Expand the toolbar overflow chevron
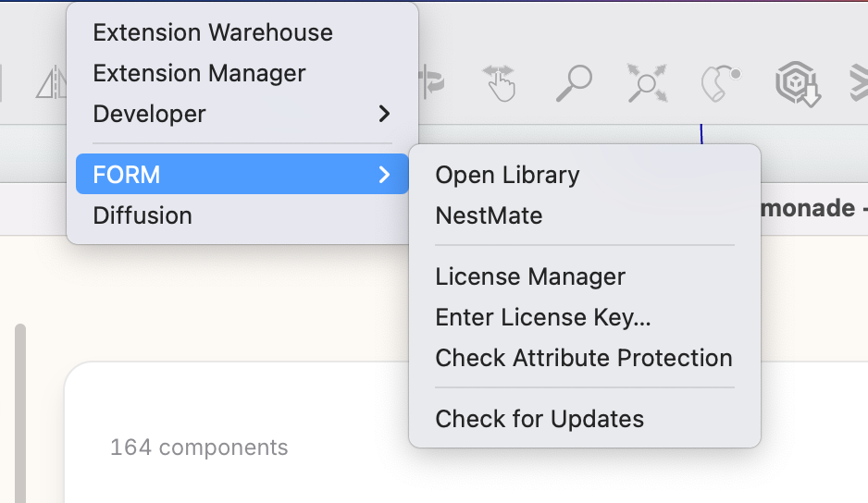Viewport: 868px width, 503px height. (x=859, y=84)
